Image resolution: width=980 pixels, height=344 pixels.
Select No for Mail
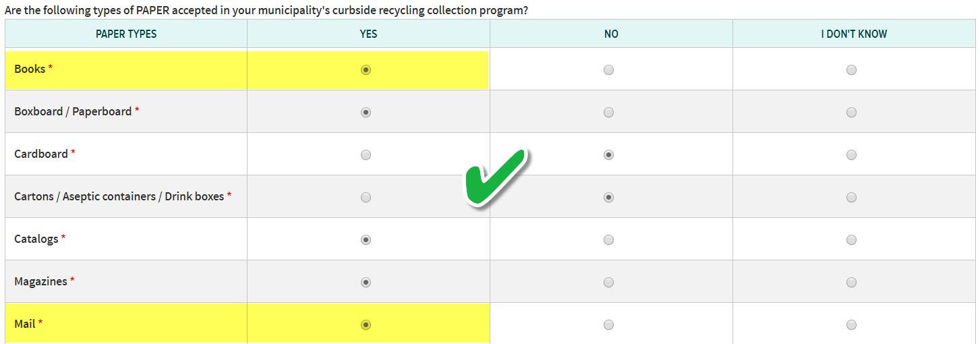click(608, 324)
